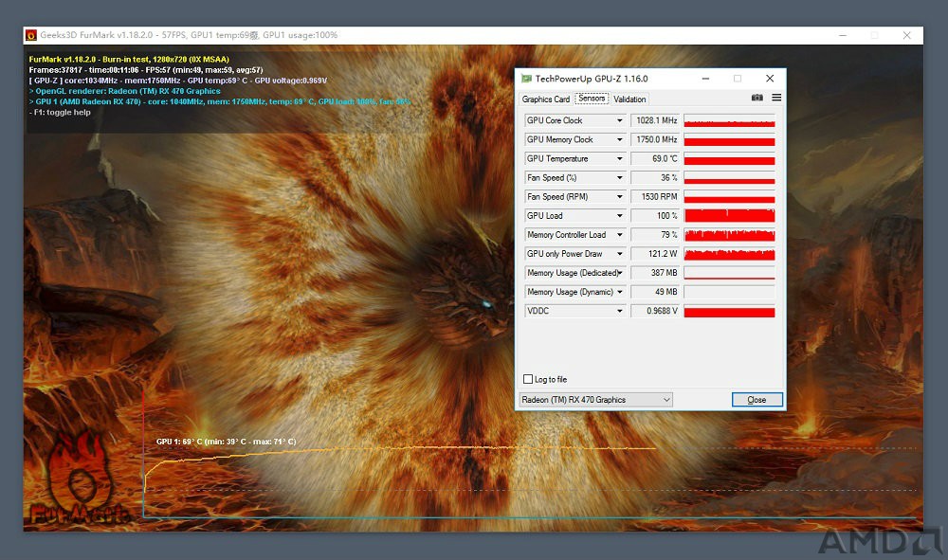Open the GPU-Z hamburger menu

[777, 98]
